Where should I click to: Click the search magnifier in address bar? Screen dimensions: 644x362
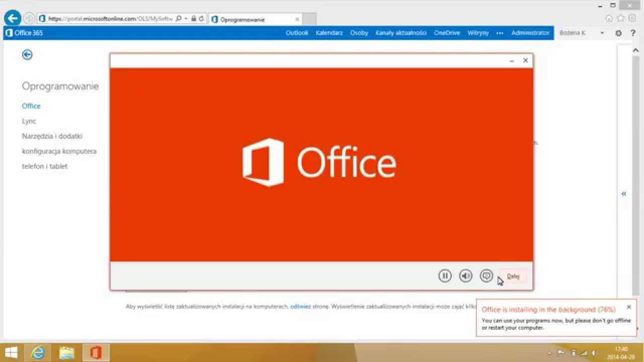coord(179,19)
